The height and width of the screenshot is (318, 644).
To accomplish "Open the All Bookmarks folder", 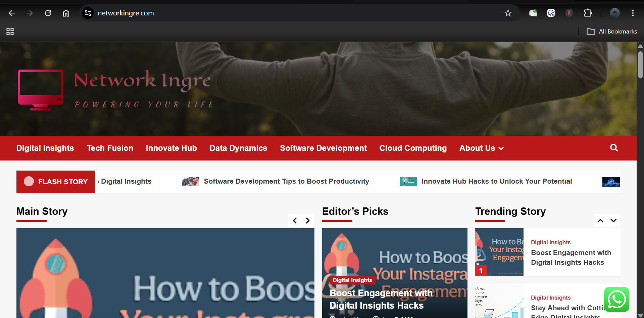I will point(612,31).
